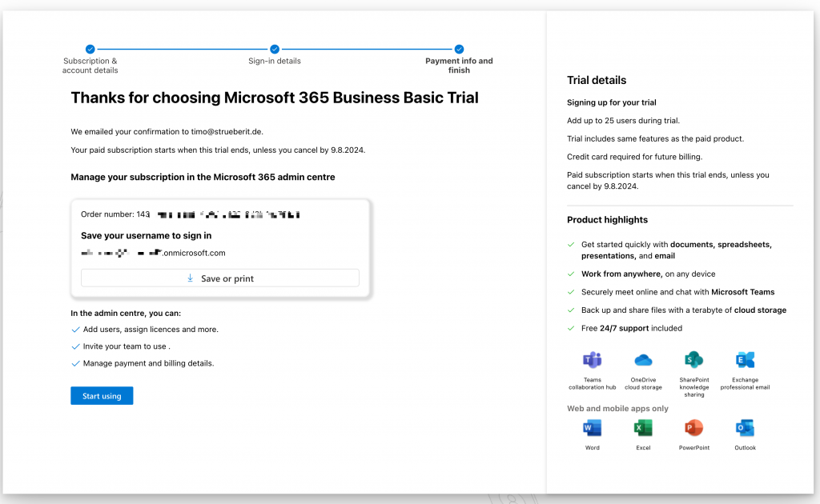820x504 pixels.
Task: Click the SharePoint knowledge sharing icon
Action: 693,360
